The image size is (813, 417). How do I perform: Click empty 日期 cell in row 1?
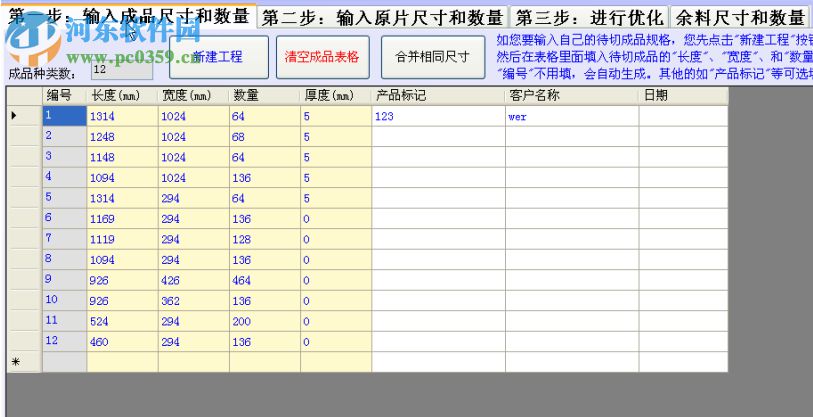pos(683,116)
